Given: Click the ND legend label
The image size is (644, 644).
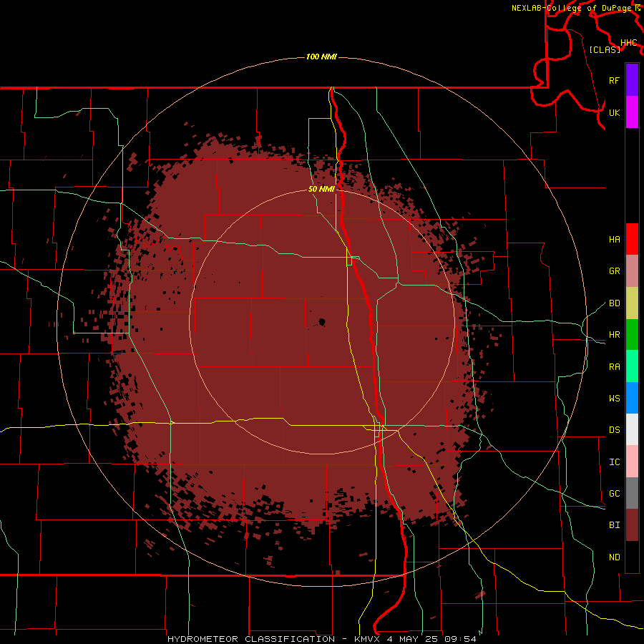Looking at the screenshot, I should [x=615, y=557].
